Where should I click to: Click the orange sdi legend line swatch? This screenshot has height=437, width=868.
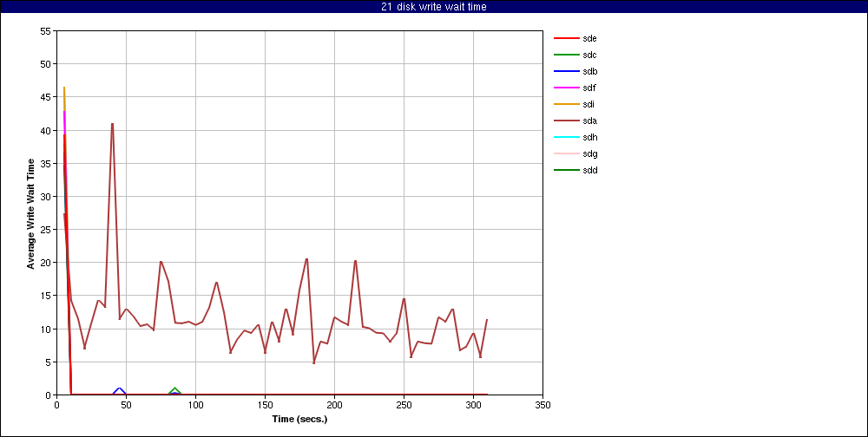(567, 105)
